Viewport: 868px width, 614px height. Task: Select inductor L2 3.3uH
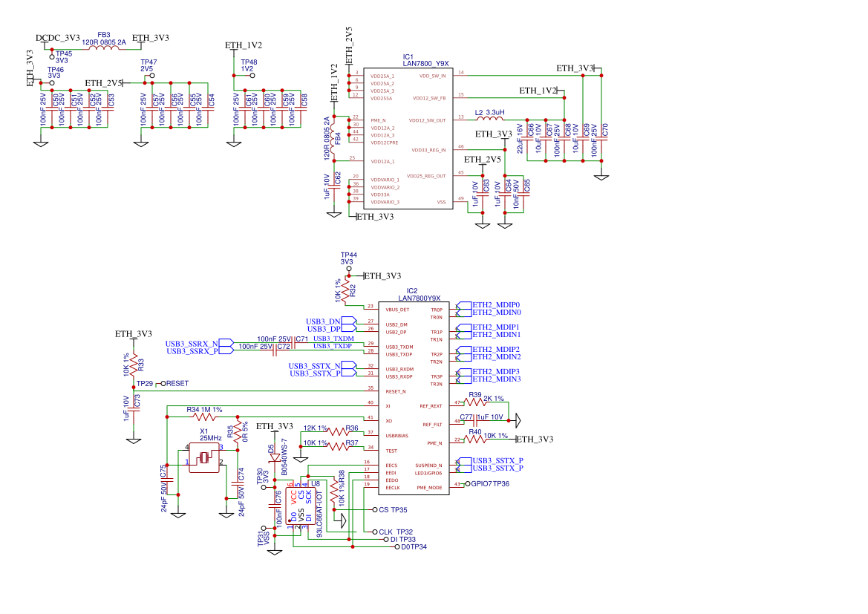point(490,119)
